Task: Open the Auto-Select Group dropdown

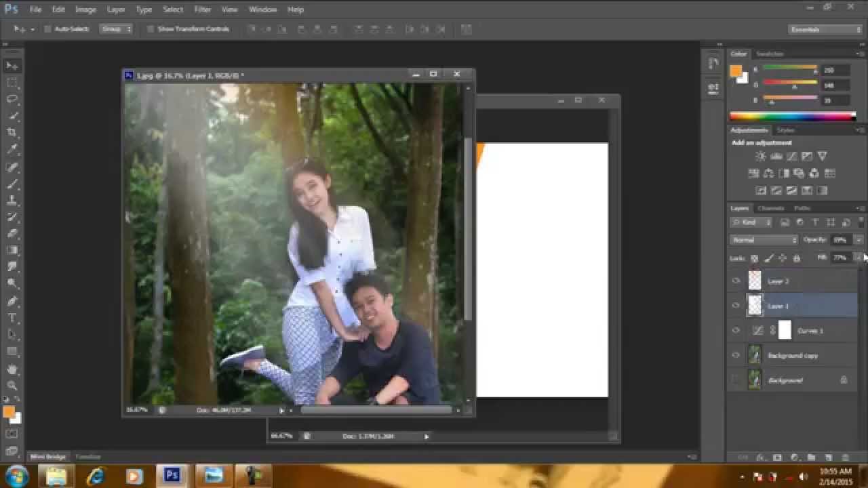Action: click(x=116, y=29)
